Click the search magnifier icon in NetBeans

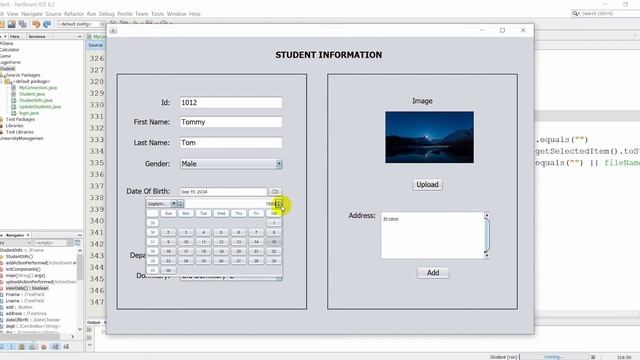tap(576, 13)
